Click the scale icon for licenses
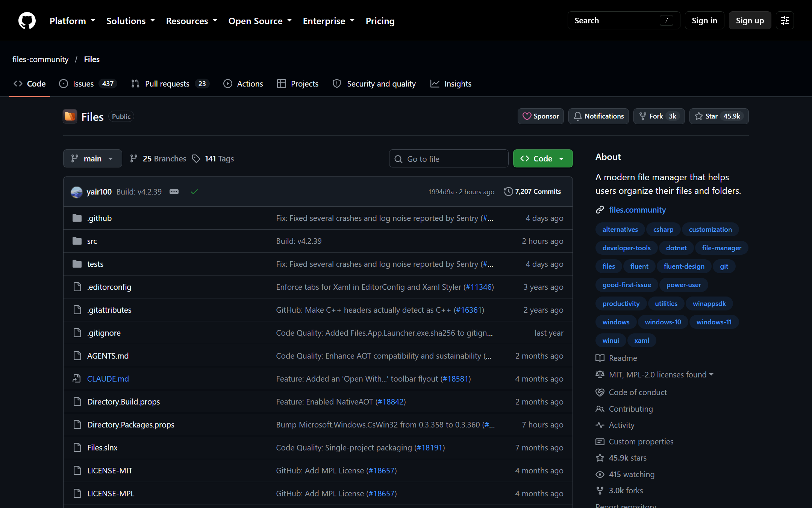Viewport: 812px width, 508px height. coord(600,375)
